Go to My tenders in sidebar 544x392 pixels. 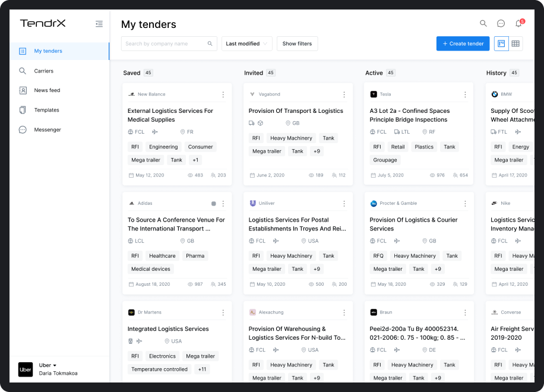coord(59,51)
